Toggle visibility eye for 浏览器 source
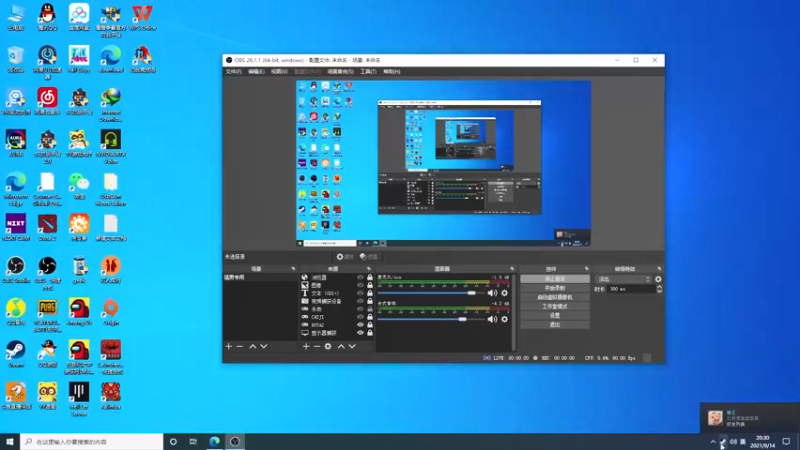Image resolution: width=800 pixels, height=450 pixels. click(360, 278)
